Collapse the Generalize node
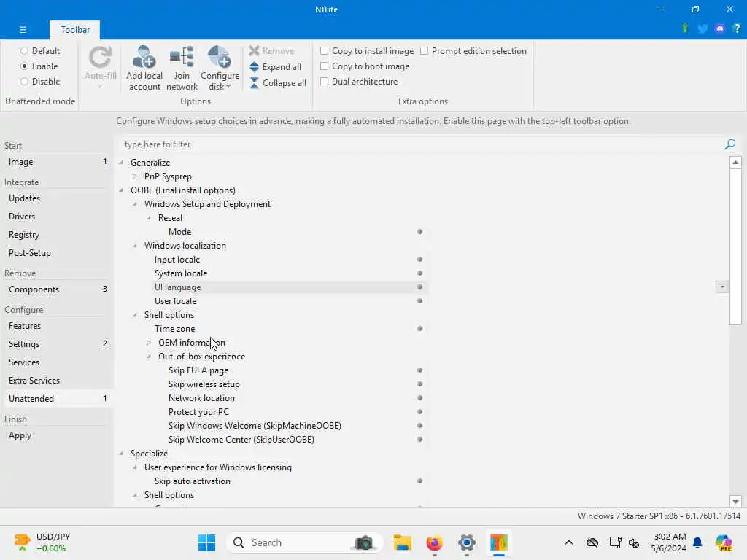The height and width of the screenshot is (560, 747). 121,163
